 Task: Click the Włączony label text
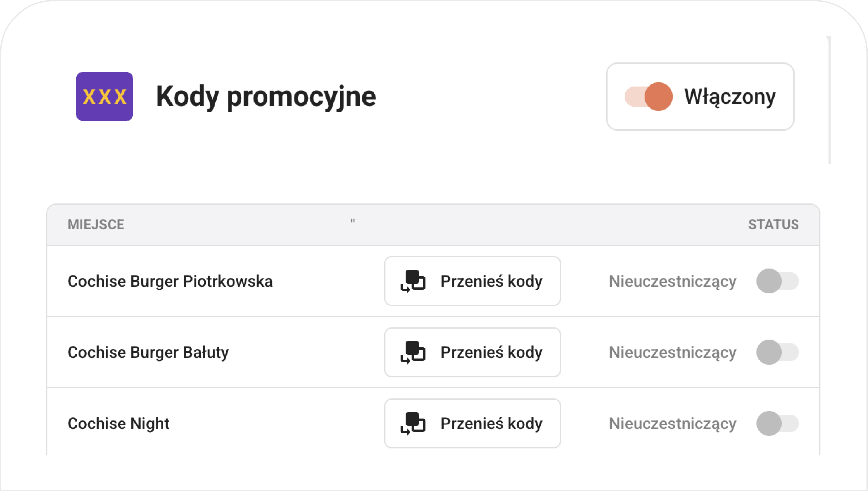[730, 97]
